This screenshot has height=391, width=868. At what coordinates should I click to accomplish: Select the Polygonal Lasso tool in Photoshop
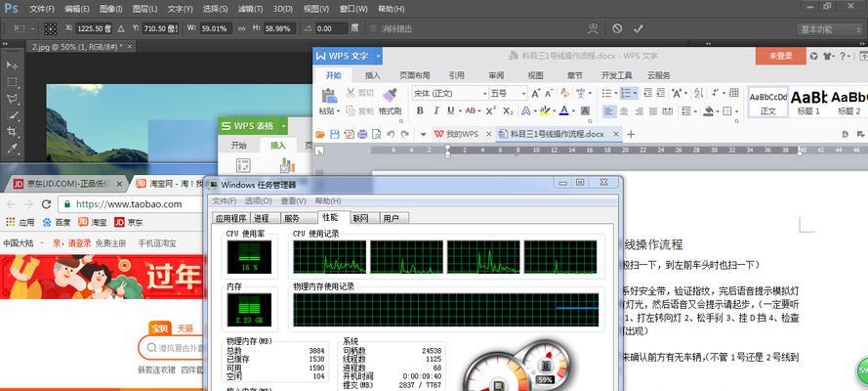point(12,99)
